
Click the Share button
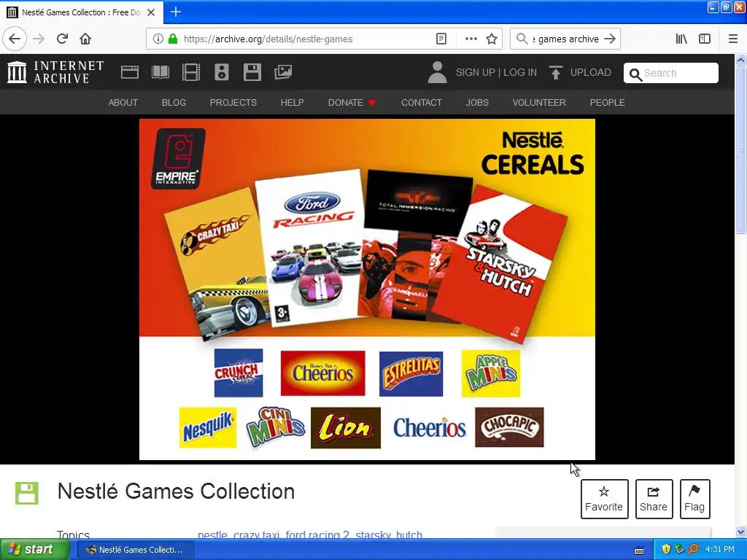(654, 499)
